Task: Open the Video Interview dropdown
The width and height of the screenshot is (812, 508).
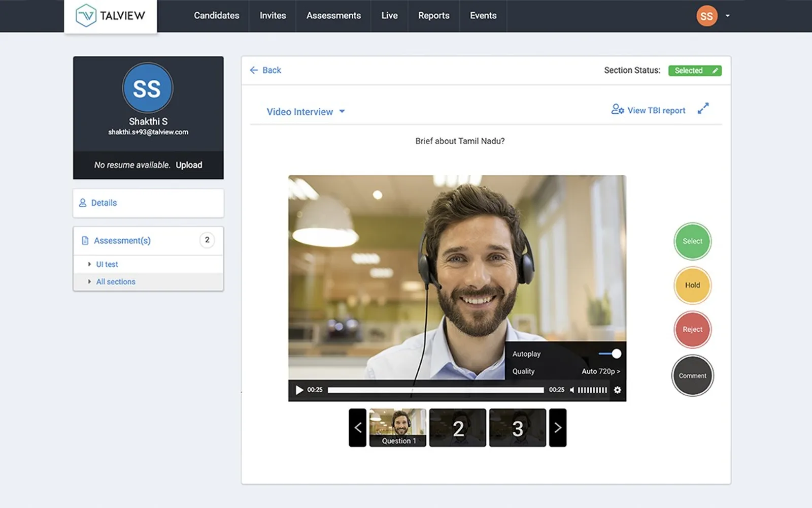Action: 306,112
